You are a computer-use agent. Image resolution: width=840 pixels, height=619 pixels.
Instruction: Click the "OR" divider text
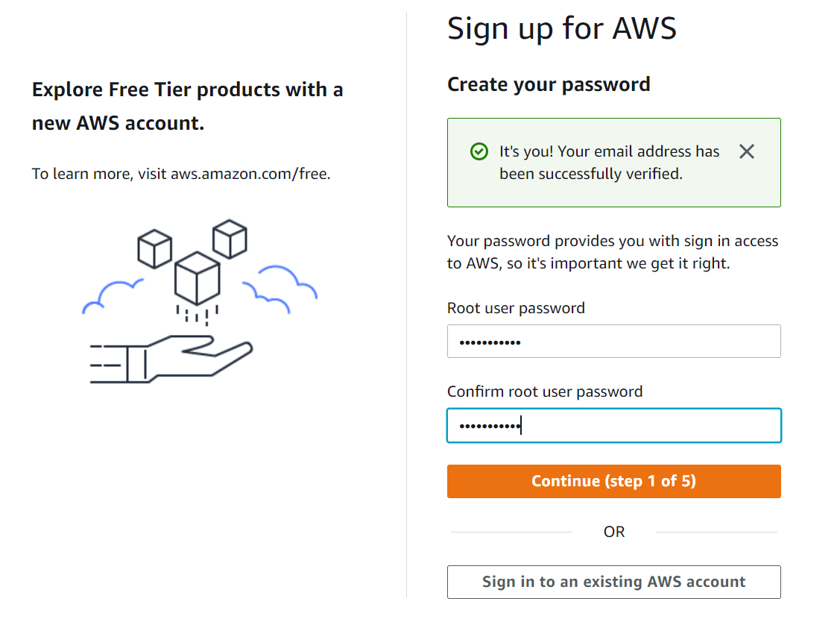pyautogui.click(x=614, y=532)
